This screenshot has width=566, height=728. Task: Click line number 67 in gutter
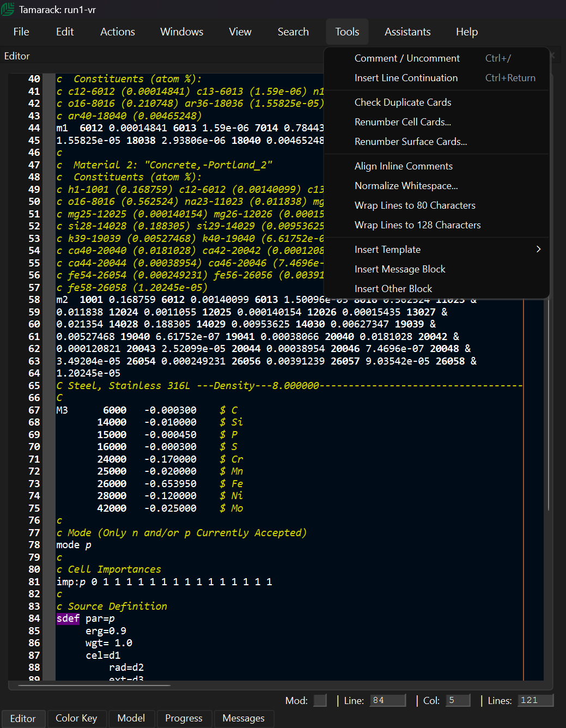(34, 410)
